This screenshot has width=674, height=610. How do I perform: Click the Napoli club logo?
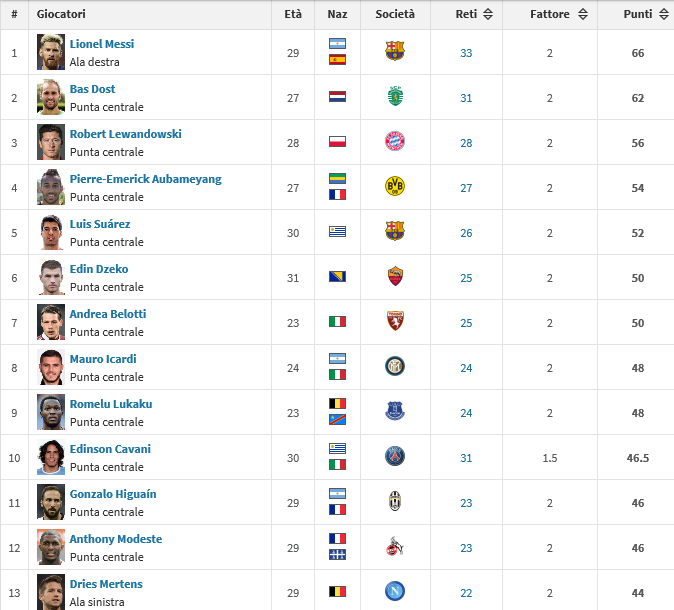tap(395, 591)
